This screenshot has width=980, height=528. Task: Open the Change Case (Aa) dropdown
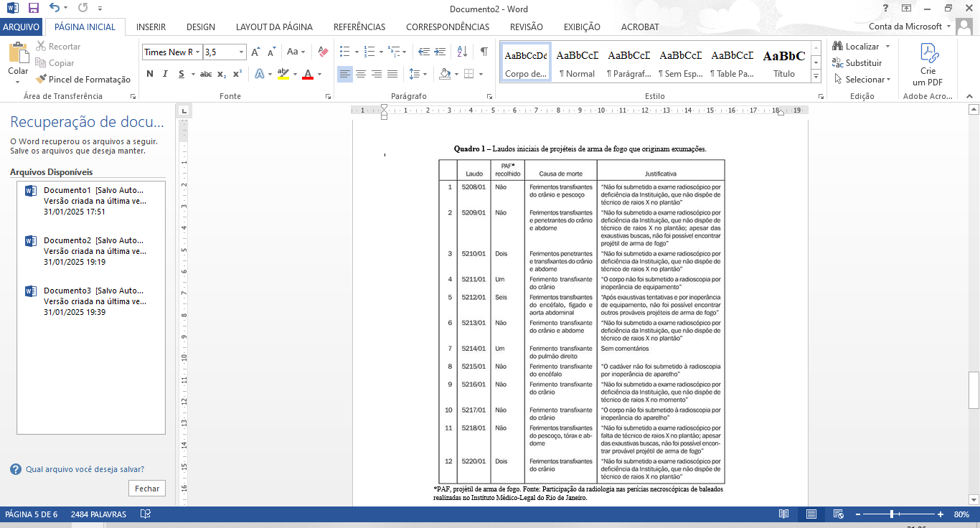click(296, 52)
